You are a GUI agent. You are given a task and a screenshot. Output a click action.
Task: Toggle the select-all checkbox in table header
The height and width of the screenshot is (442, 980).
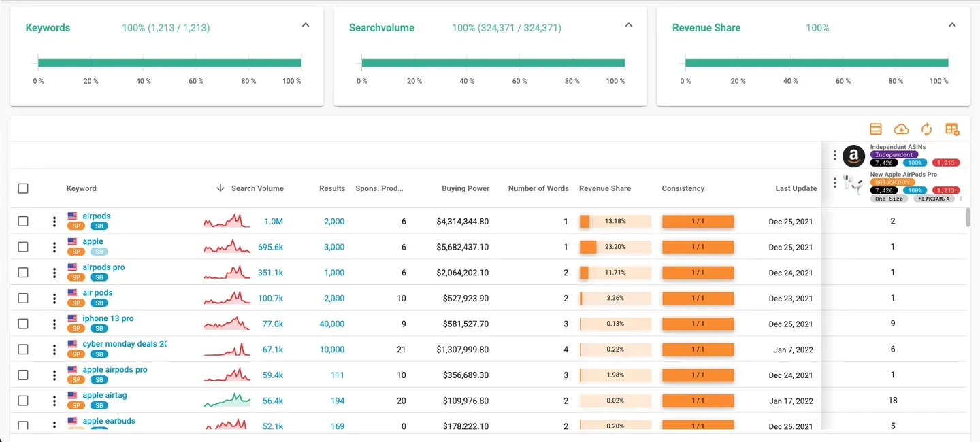(x=23, y=188)
